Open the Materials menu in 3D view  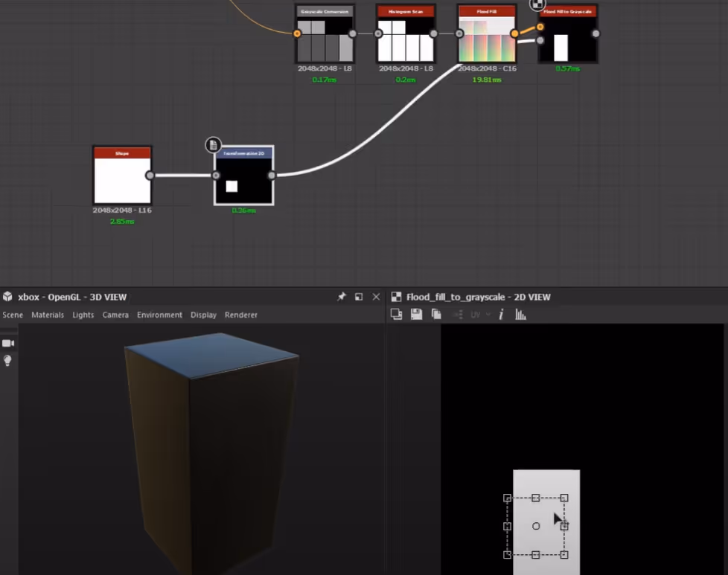point(48,315)
